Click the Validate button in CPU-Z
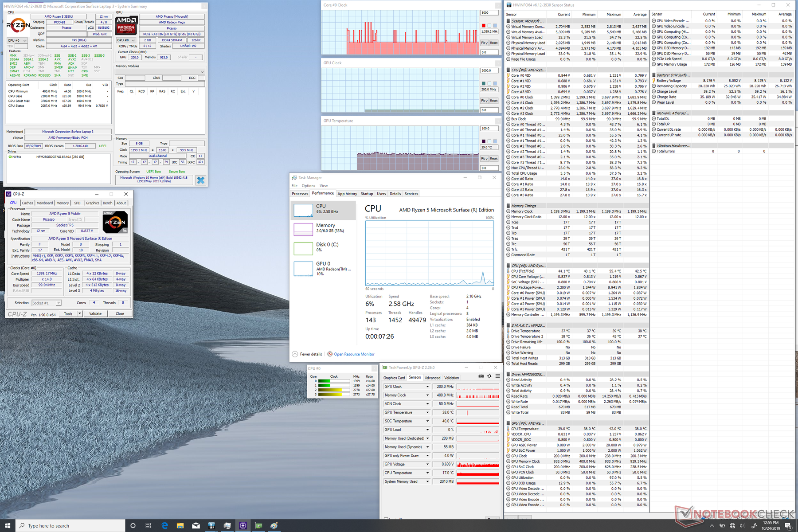Viewport: 798px width, 532px height. 95,313
